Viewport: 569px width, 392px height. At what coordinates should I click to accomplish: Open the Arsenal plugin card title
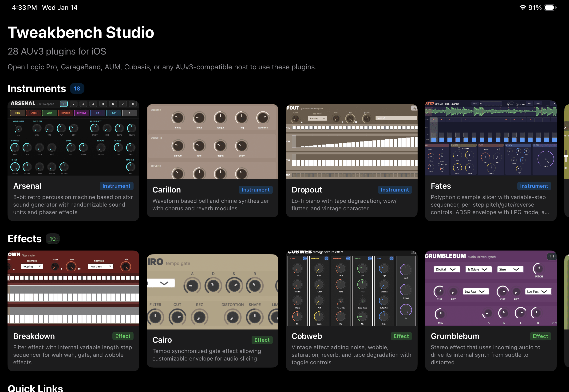click(27, 186)
